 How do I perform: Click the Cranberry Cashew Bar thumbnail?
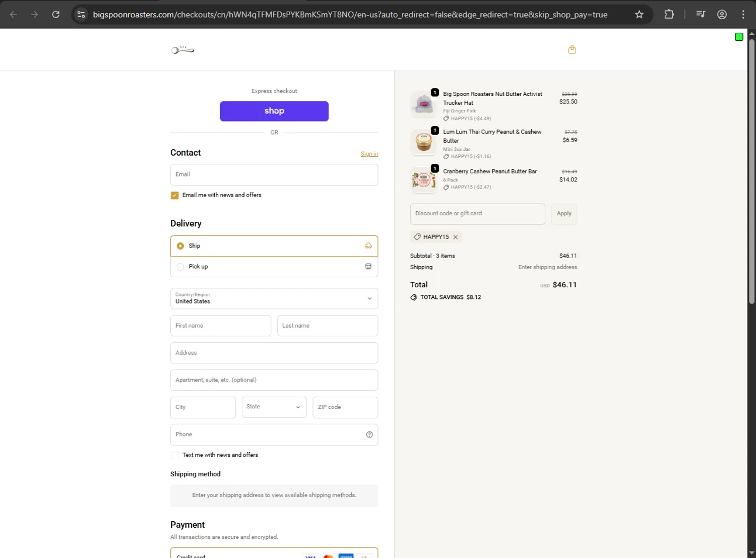coord(424,180)
